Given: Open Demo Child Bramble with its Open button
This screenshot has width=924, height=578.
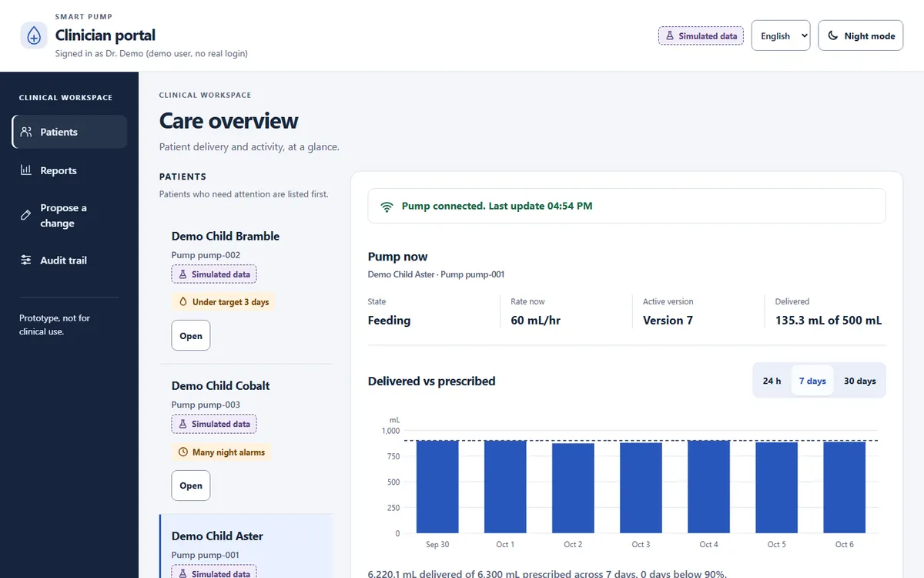Looking at the screenshot, I should pyautogui.click(x=191, y=336).
